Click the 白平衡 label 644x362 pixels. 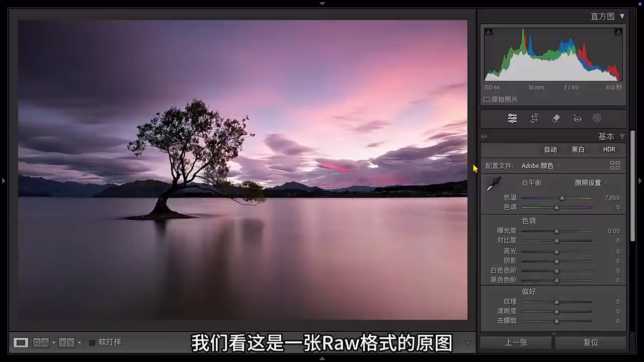[532, 183]
